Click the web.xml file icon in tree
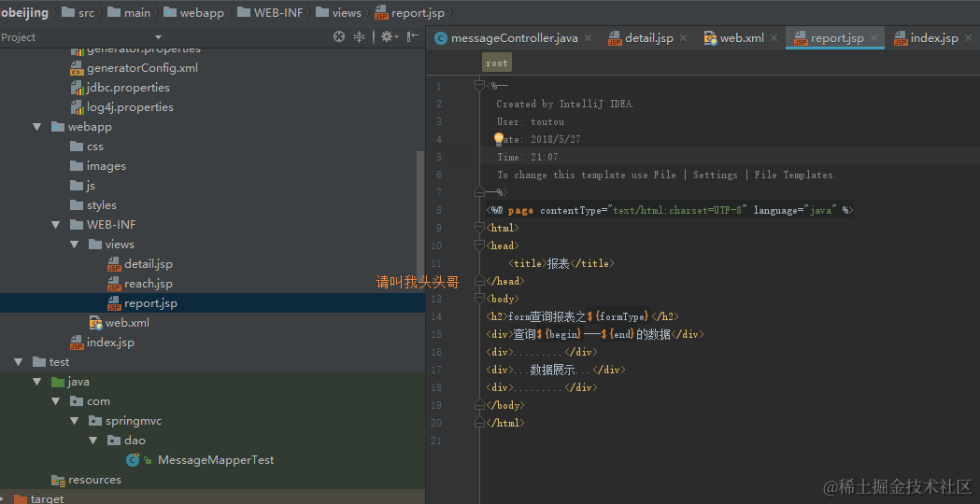The width and height of the screenshot is (980, 504). coord(95,323)
